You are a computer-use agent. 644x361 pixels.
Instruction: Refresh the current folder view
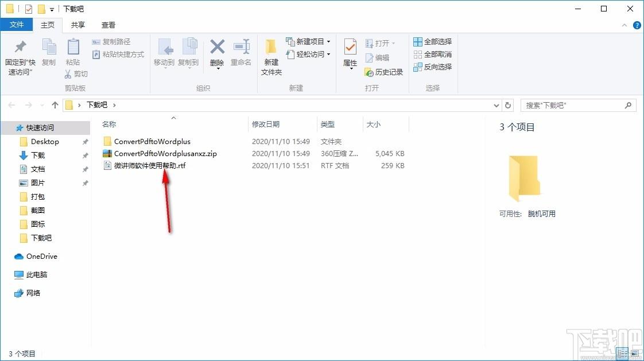tap(508, 106)
